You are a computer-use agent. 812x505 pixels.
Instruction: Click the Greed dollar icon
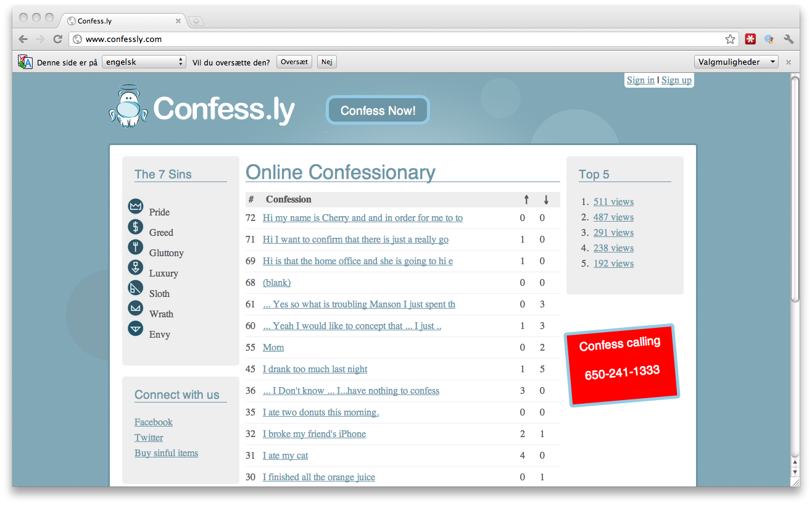coord(135,227)
